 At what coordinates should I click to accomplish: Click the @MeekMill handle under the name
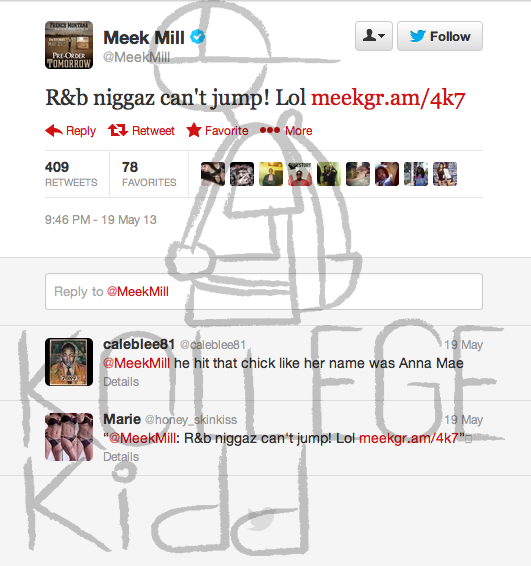click(136, 57)
